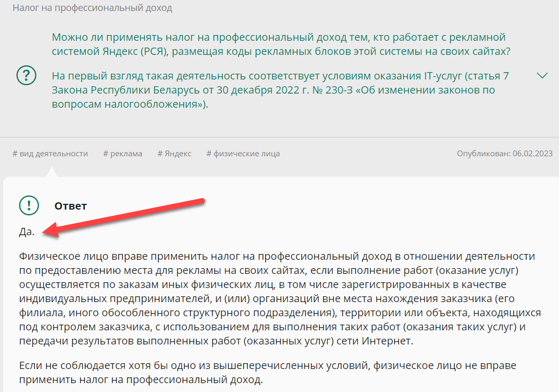The width and height of the screenshot is (559, 392).
Task: Select the '# реклама' tag
Action: click(122, 154)
